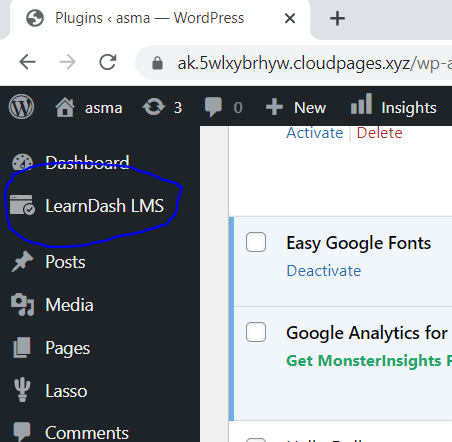Click the Posts pushpin icon
This screenshot has width=452, height=442.
(22, 261)
